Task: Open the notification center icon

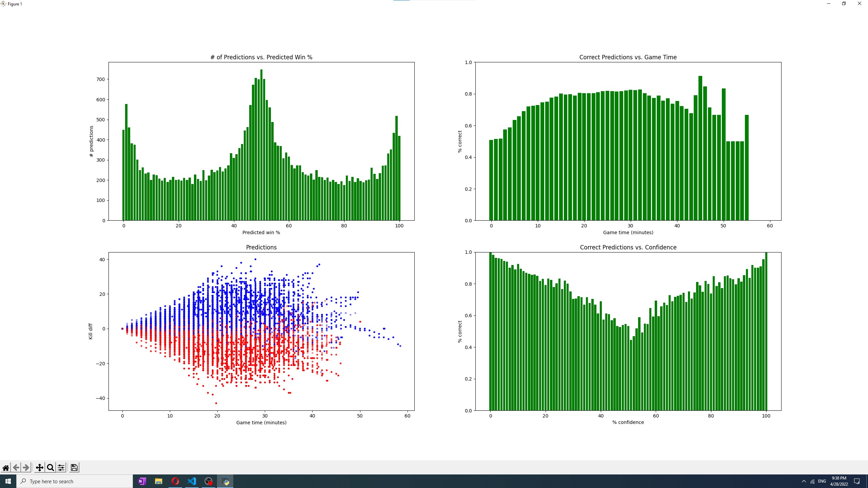Action: [x=857, y=481]
